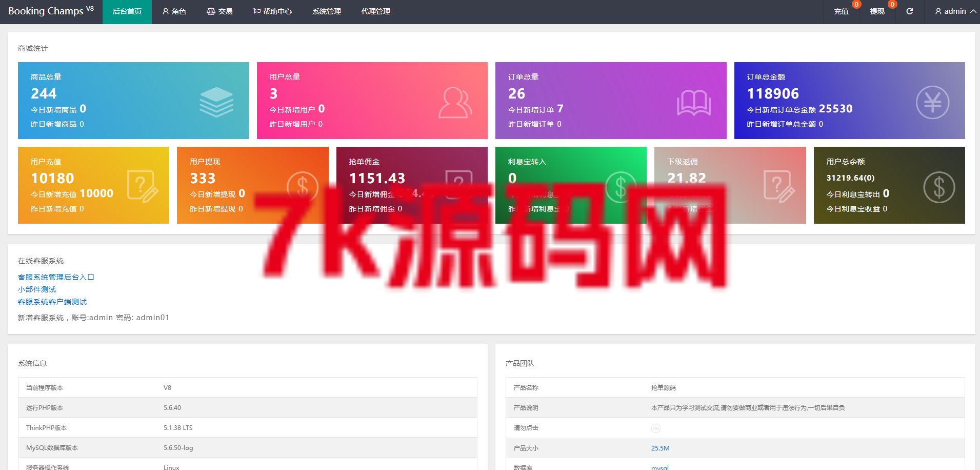Click the account password hint text admin01

153,318
